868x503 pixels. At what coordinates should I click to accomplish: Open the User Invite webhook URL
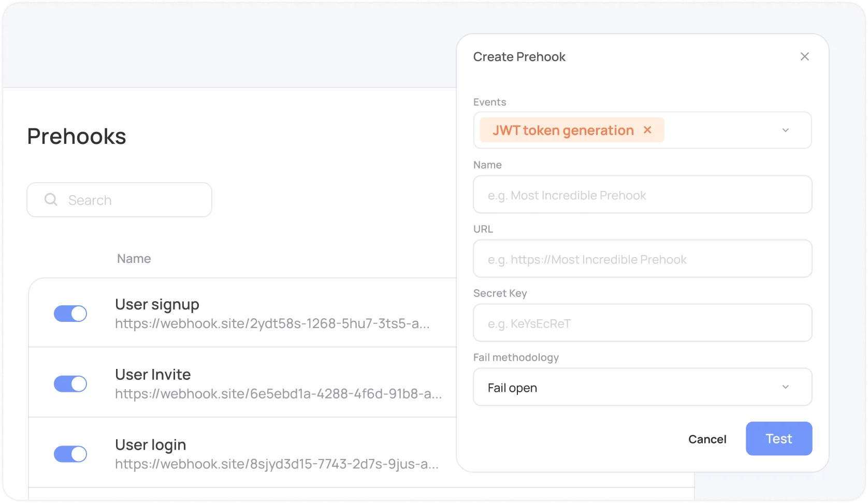point(278,394)
